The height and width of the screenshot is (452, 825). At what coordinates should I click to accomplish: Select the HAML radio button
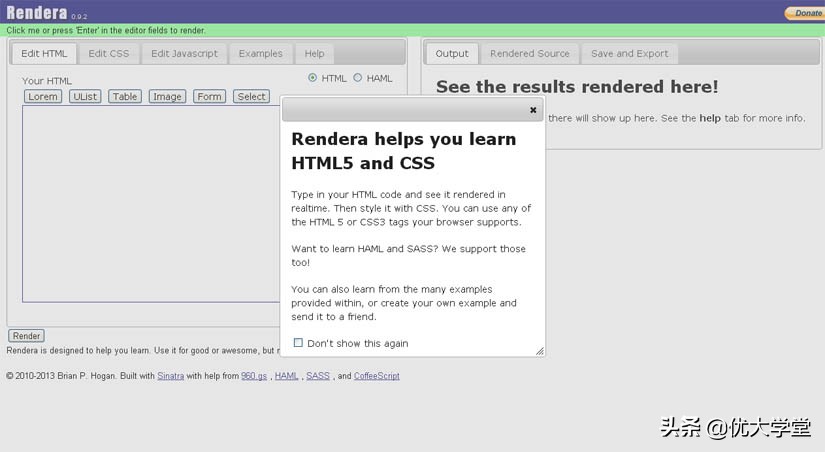click(x=358, y=78)
